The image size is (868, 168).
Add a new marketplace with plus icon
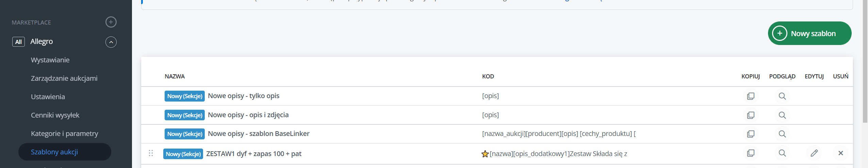111,22
